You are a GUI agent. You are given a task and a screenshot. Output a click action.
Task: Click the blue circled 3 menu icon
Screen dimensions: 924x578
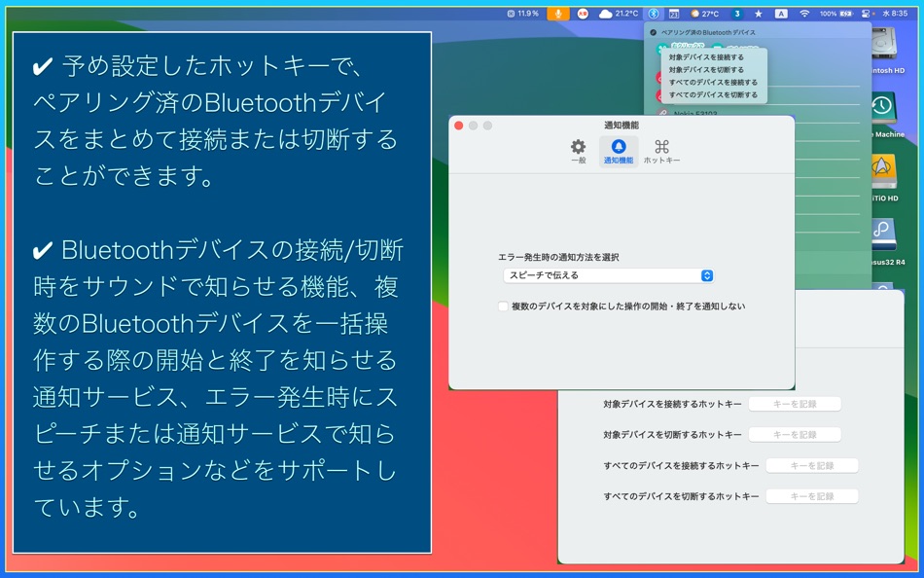pos(736,14)
